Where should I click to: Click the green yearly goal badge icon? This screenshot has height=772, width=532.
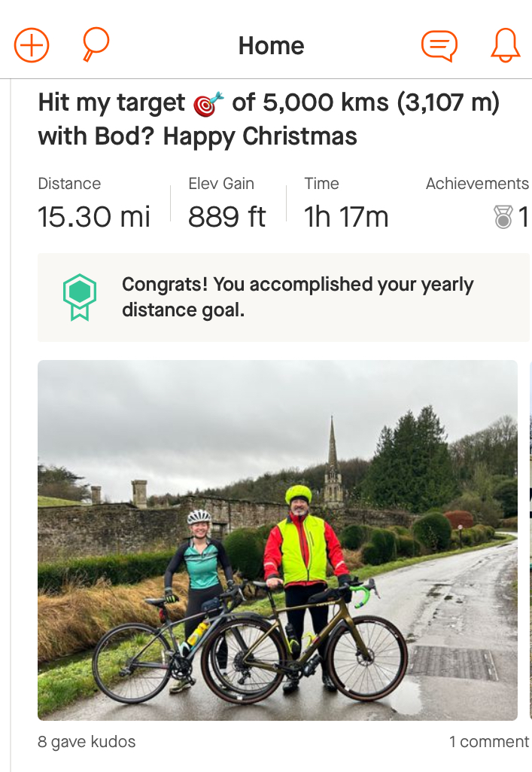pyautogui.click(x=79, y=298)
